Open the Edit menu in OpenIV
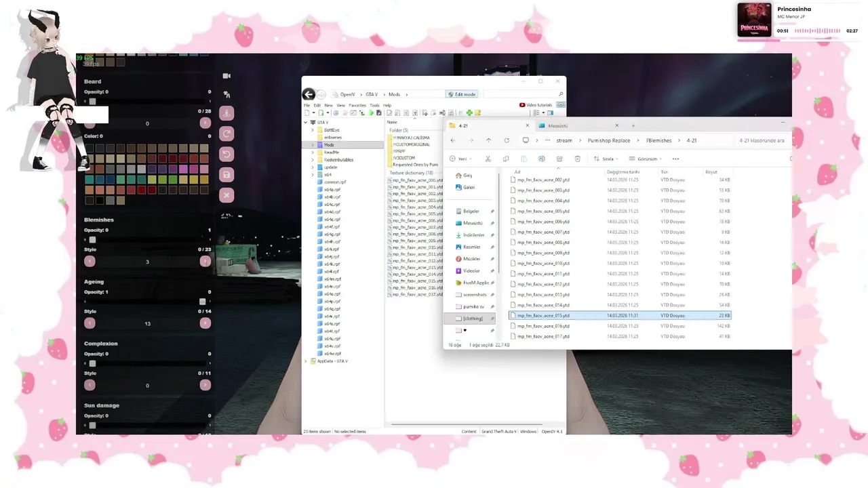The height and width of the screenshot is (488, 868). [317, 105]
